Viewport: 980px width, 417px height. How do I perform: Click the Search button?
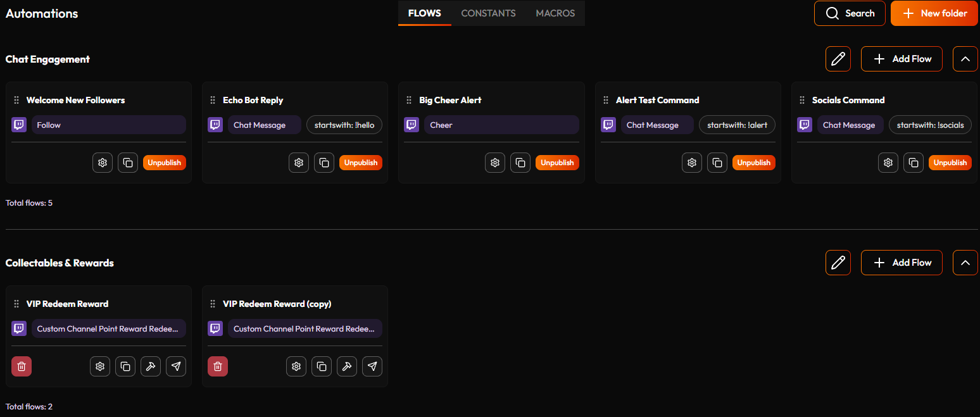[x=850, y=13]
